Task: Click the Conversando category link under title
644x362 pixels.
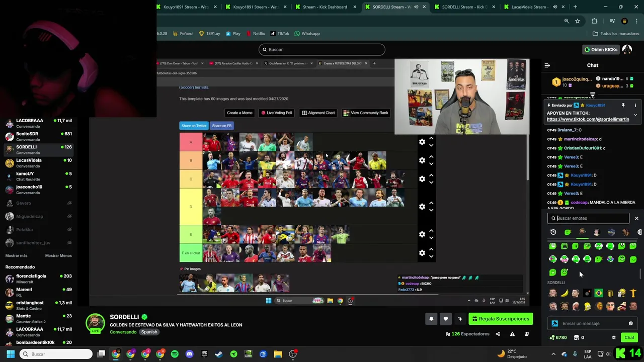Action: [x=123, y=332]
